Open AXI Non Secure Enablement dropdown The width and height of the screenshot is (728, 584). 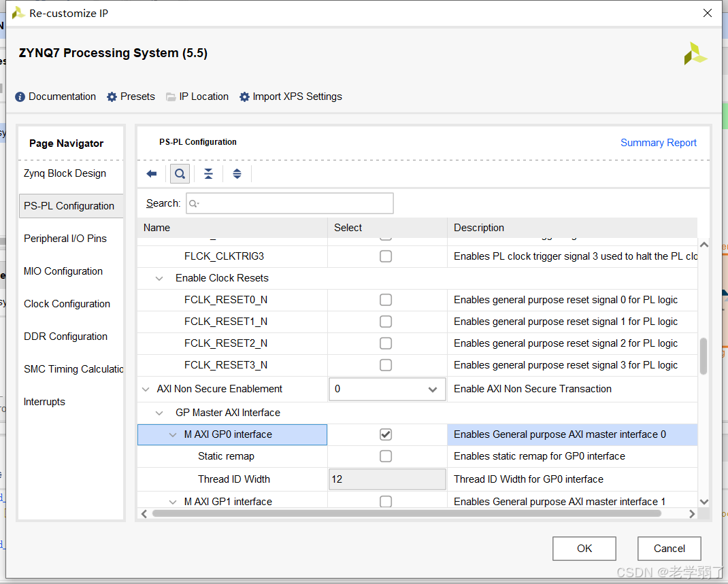click(x=387, y=389)
